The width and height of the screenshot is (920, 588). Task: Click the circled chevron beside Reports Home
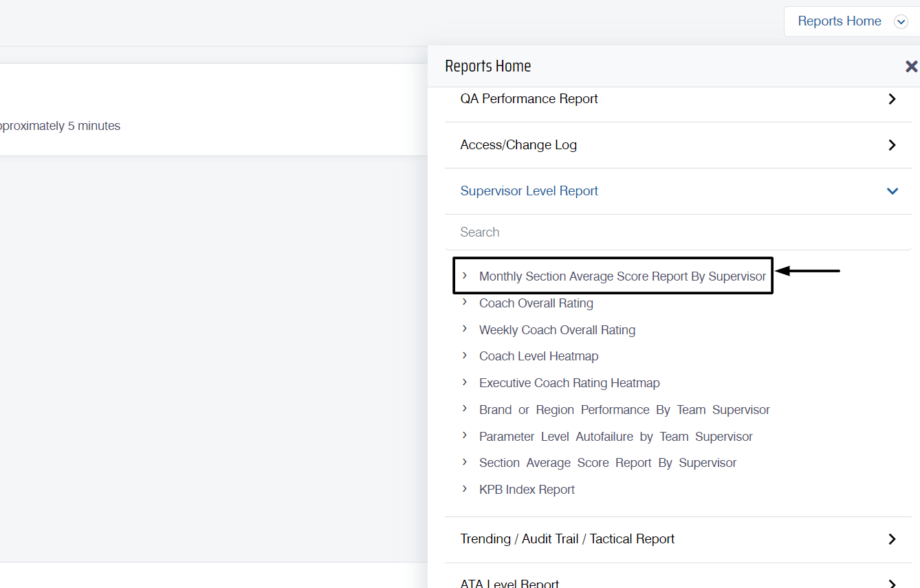coord(901,22)
